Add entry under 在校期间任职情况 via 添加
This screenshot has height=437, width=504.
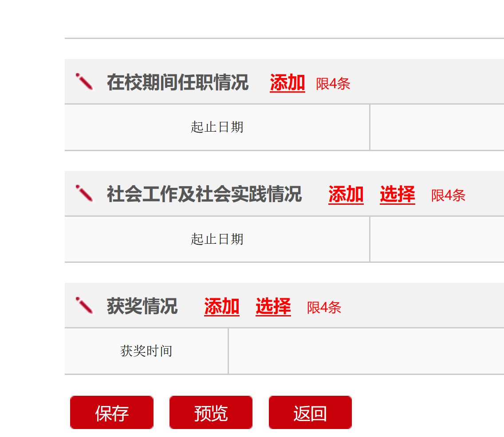(x=287, y=82)
